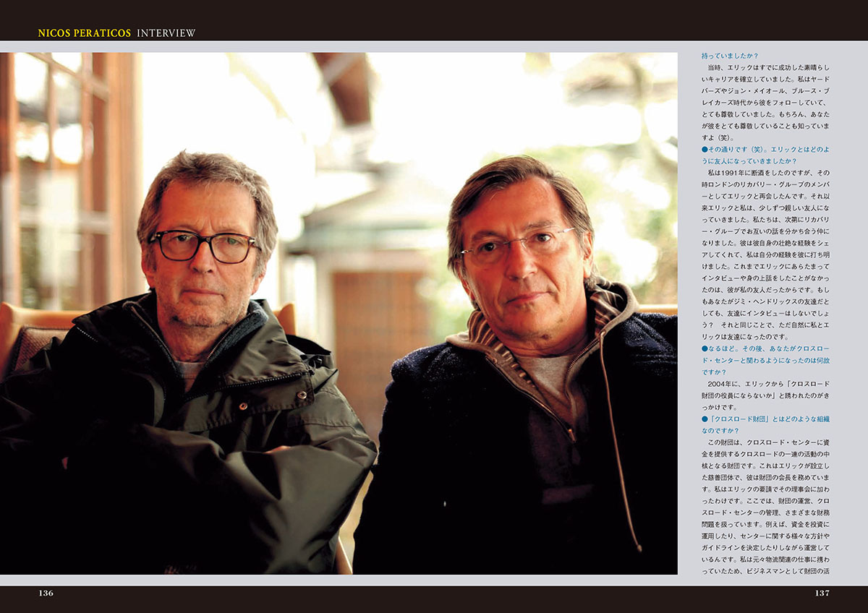Click page number 136

pyautogui.click(x=46, y=593)
